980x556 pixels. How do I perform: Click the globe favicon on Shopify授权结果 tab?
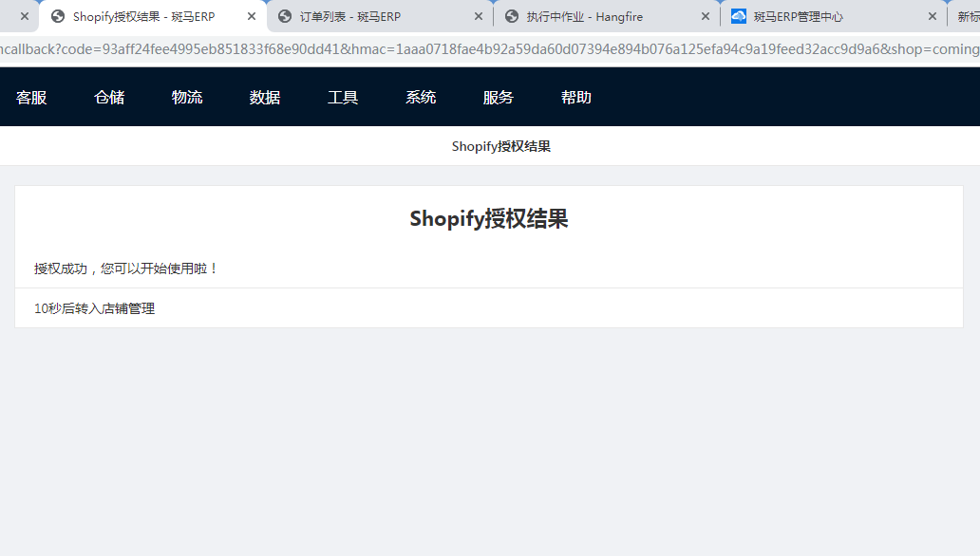58,16
